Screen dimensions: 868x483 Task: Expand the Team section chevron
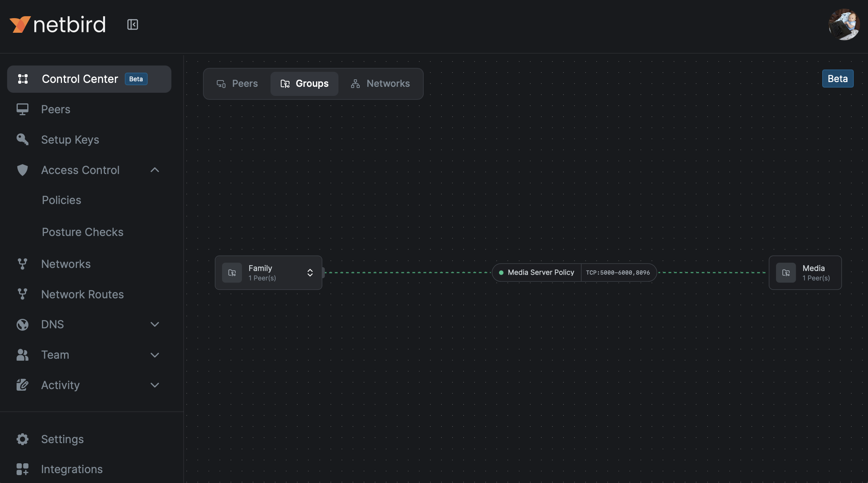click(x=154, y=355)
